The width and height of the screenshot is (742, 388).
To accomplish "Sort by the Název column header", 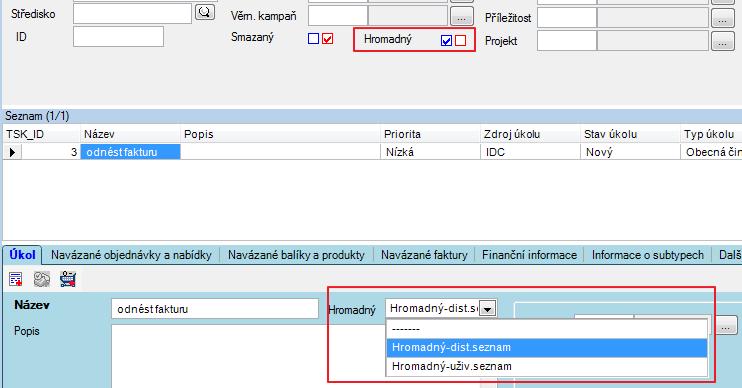I will (131, 134).
